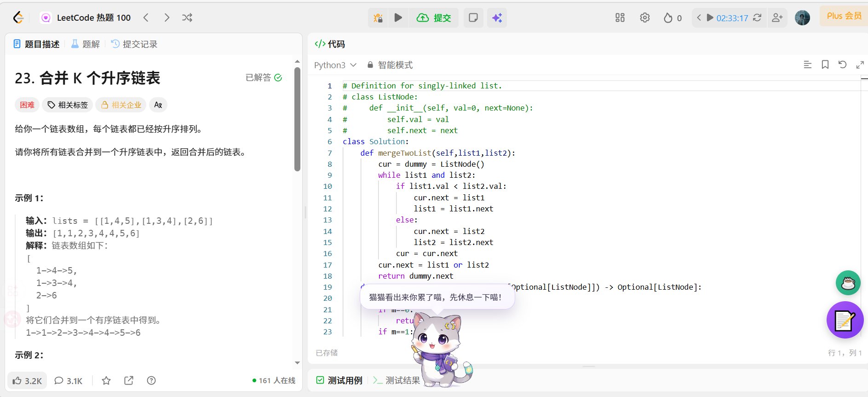The width and height of the screenshot is (868, 397).
Task: Open the user profile avatar
Action: point(802,18)
